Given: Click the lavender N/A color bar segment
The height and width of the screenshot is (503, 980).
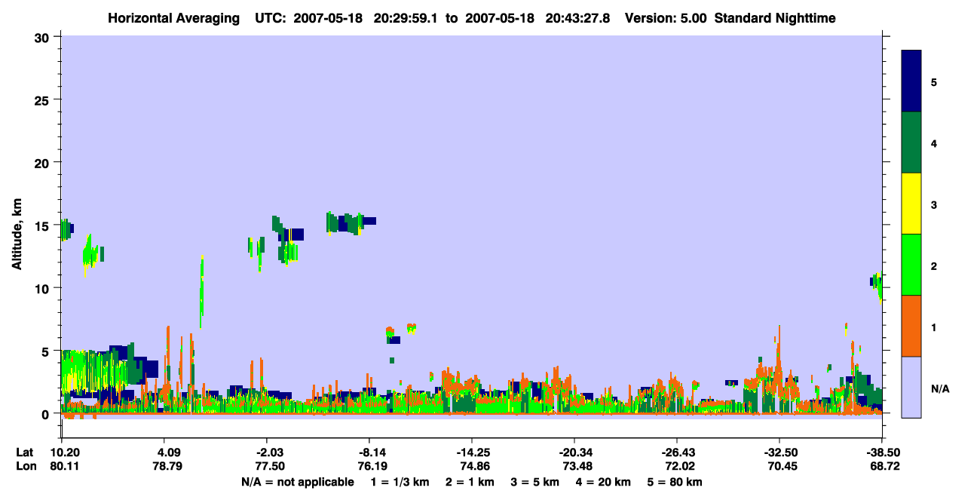Looking at the screenshot, I should (911, 387).
